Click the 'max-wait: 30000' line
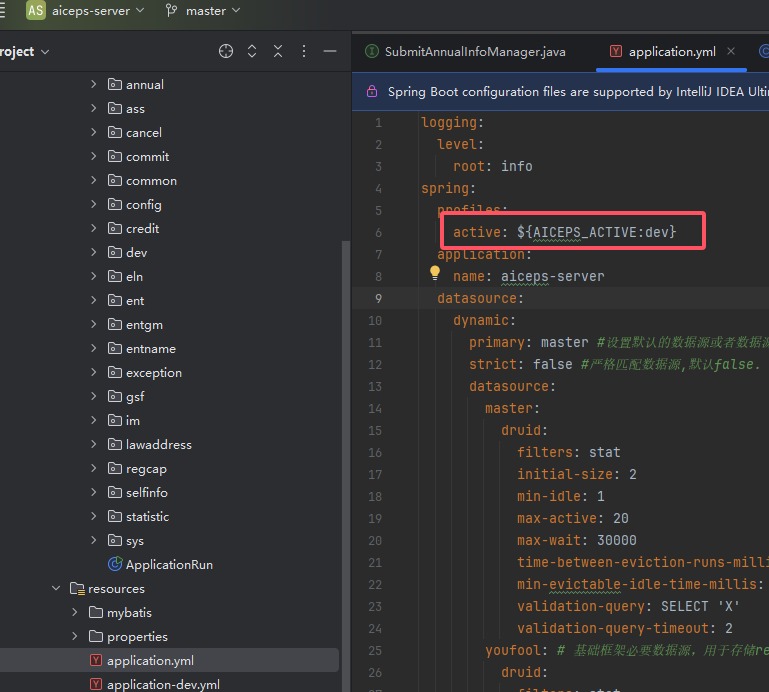 tap(576, 540)
